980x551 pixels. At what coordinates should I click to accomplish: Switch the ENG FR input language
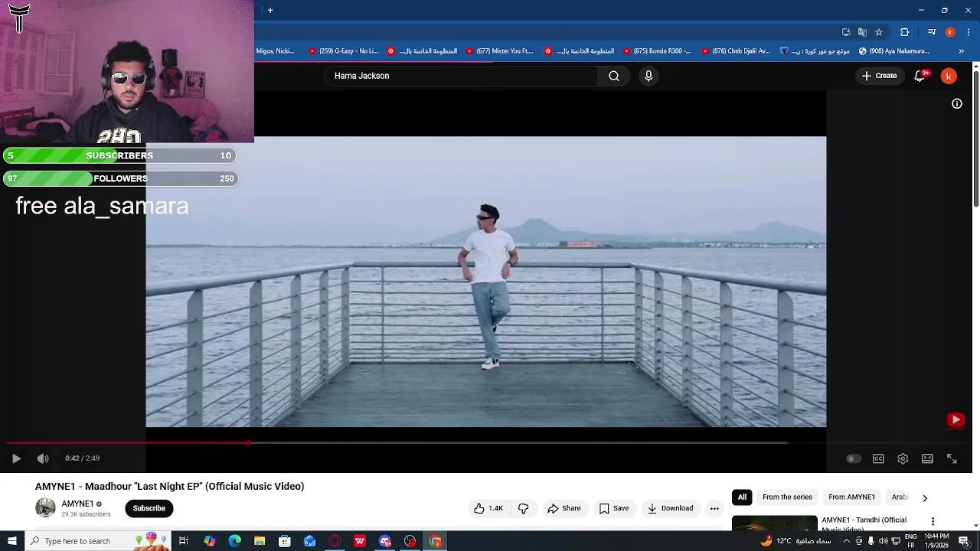tap(911, 541)
